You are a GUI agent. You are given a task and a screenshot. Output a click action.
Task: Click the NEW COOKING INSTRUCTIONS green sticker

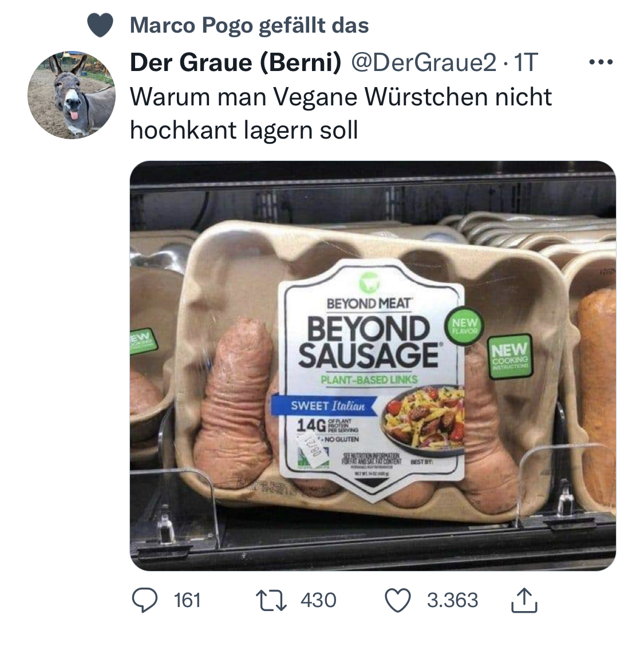point(509,353)
